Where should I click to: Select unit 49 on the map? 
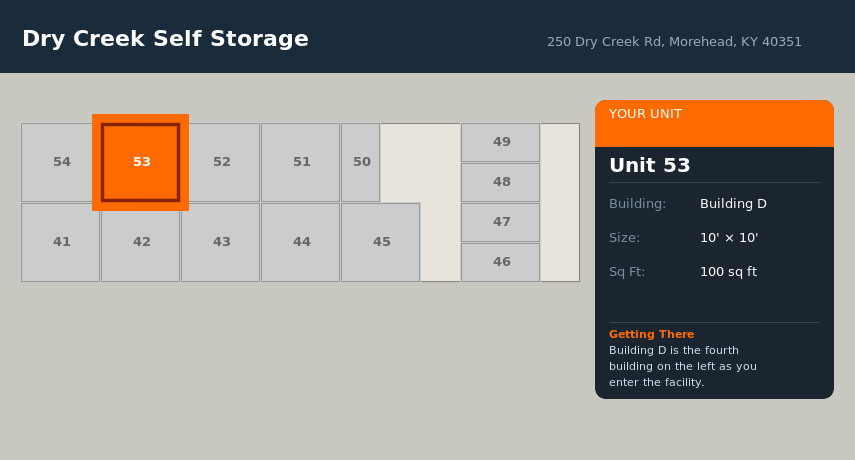[501, 142]
